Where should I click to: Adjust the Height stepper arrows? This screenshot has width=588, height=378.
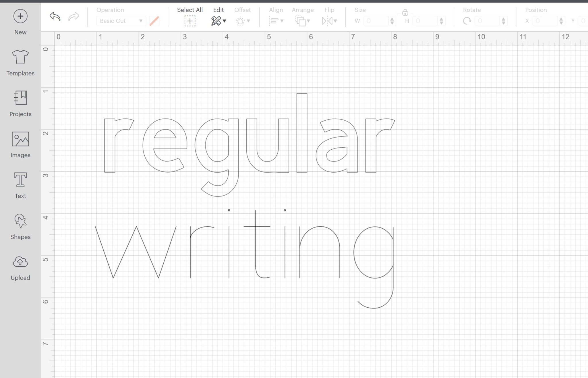pyautogui.click(x=441, y=21)
